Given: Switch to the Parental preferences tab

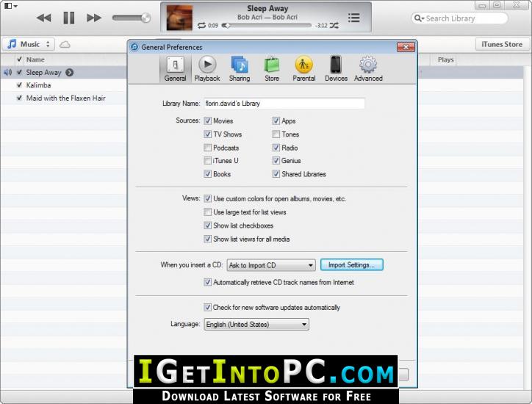Looking at the screenshot, I should [304, 69].
